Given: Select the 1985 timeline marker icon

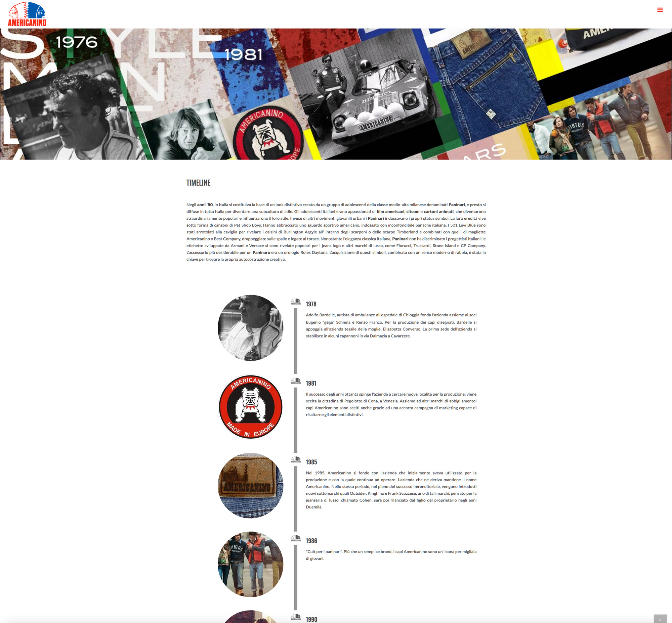Looking at the screenshot, I should point(296,460).
